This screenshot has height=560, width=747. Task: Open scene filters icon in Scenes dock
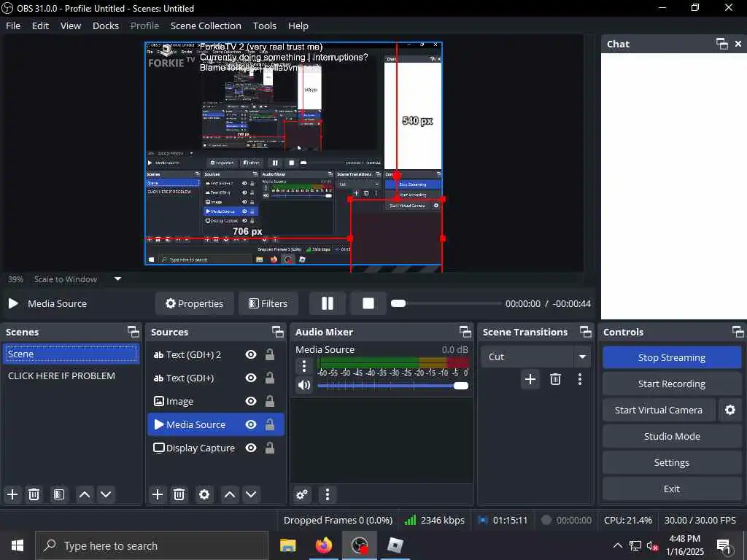59,494
